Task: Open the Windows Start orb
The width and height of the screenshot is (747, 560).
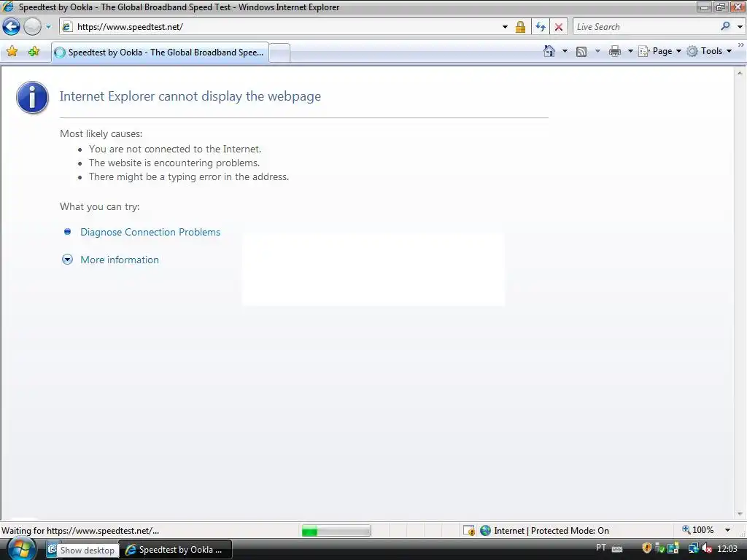Action: pos(21,548)
